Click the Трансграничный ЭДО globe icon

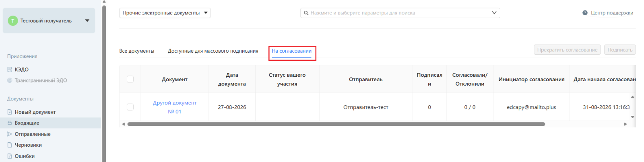pos(10,80)
